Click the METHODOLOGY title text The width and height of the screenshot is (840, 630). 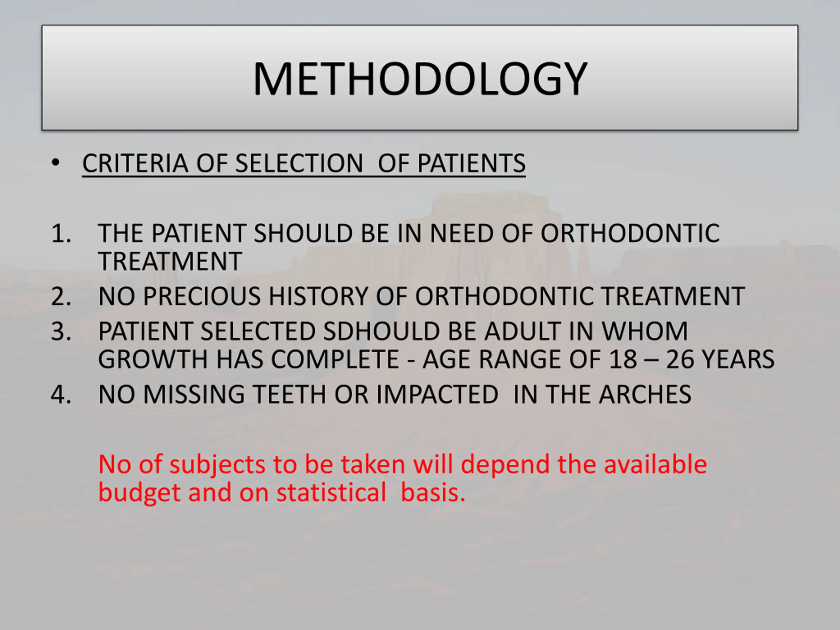420,79
